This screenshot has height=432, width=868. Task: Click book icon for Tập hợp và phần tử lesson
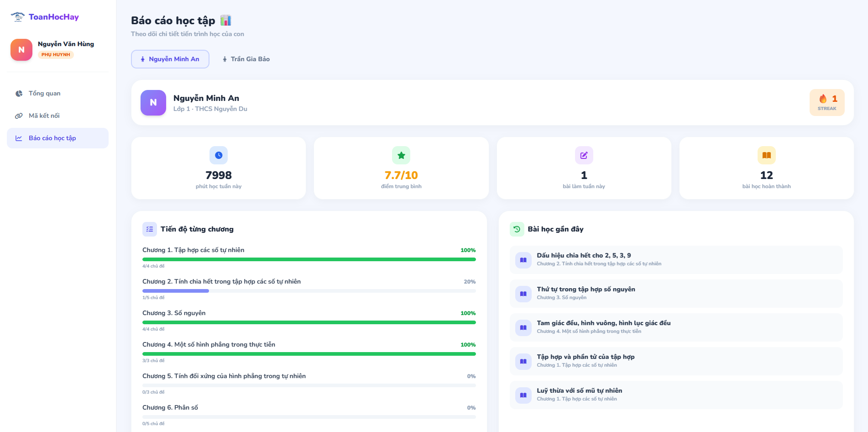click(523, 361)
